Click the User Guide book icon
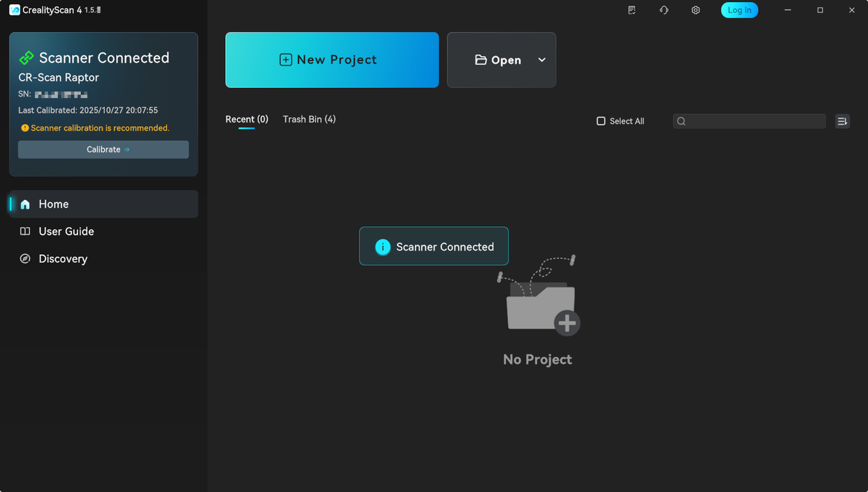Viewport: 868px width, 492px height. [x=25, y=232]
